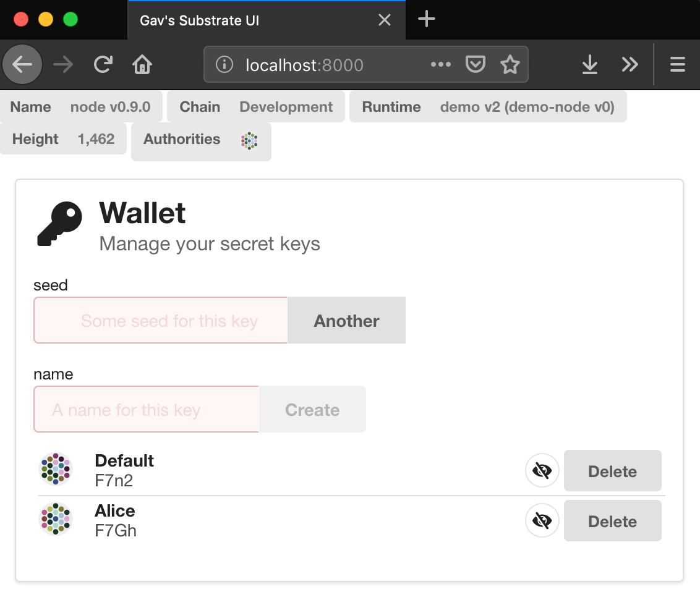Click the Wallet heading
Screen dimensions: 700x592
click(x=142, y=213)
